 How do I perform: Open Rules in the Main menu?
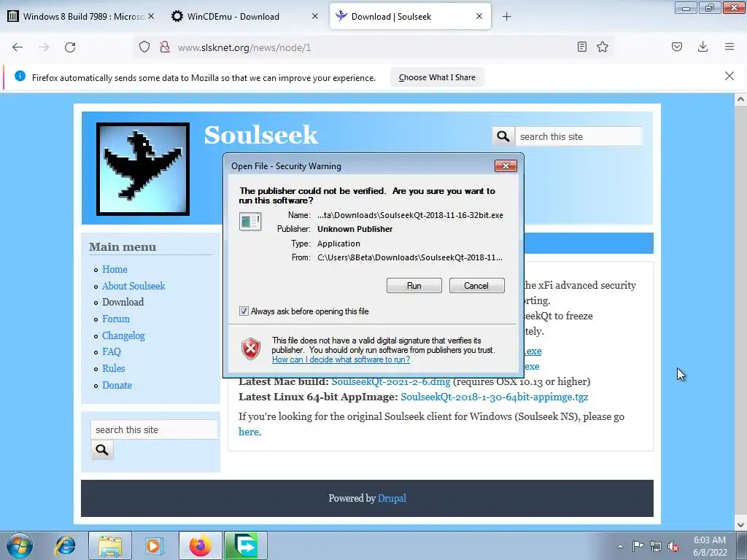click(x=113, y=368)
